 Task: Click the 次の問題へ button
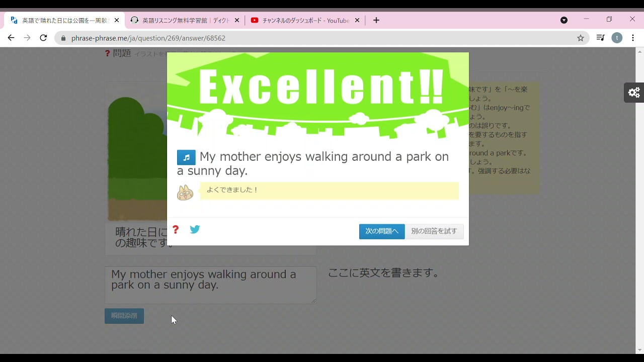tap(382, 231)
